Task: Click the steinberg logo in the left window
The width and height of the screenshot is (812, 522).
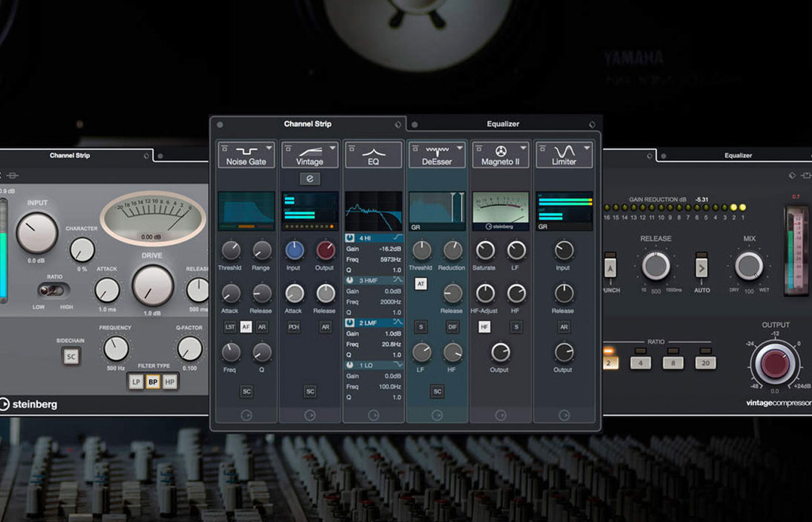Action: [x=29, y=404]
